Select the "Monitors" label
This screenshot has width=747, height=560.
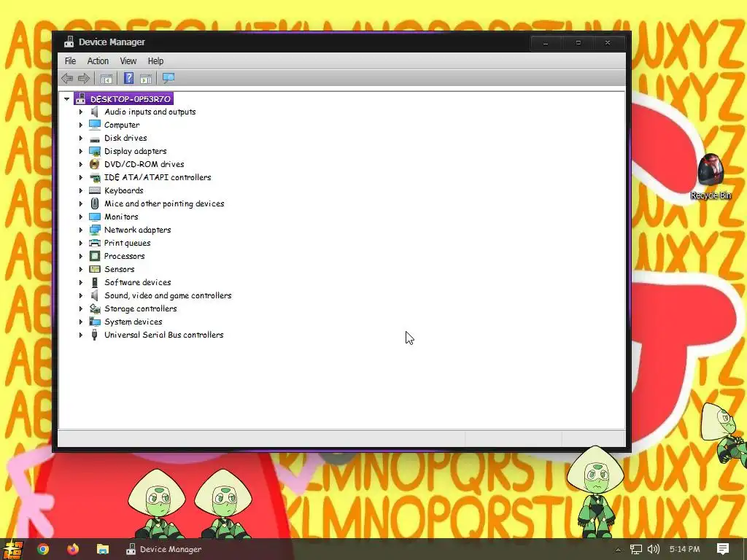pos(122,217)
